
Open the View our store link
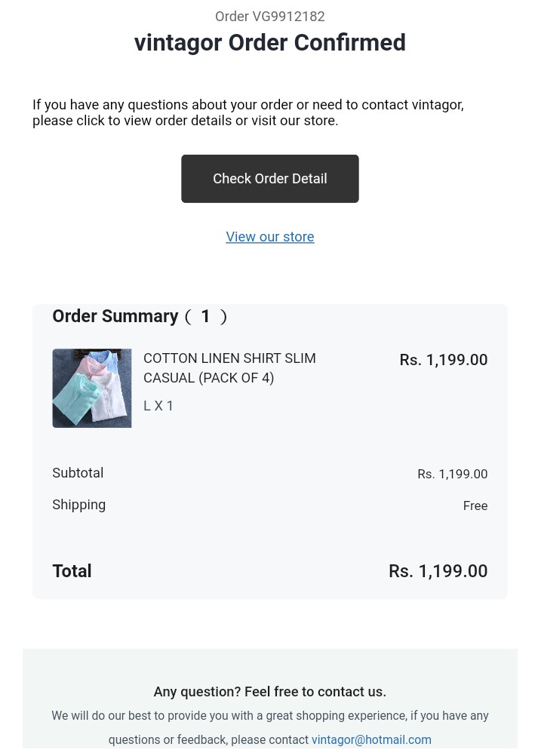269,237
